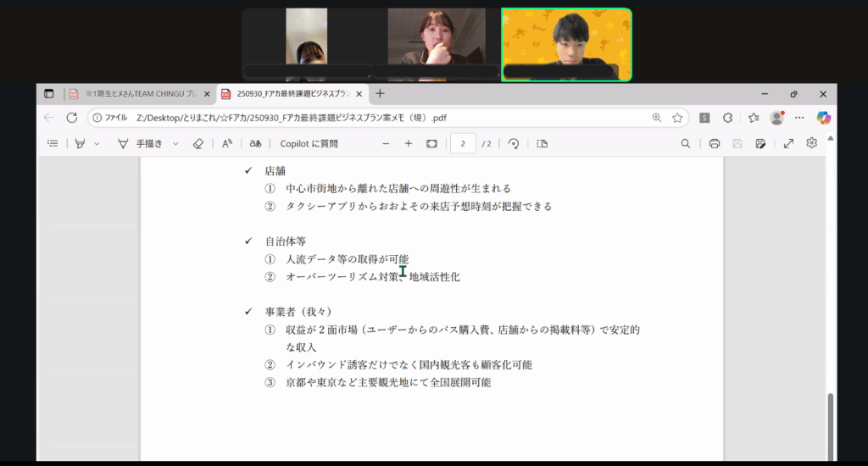The height and width of the screenshot is (466, 868).
Task: Add this page to favorites star
Action: coord(677,118)
